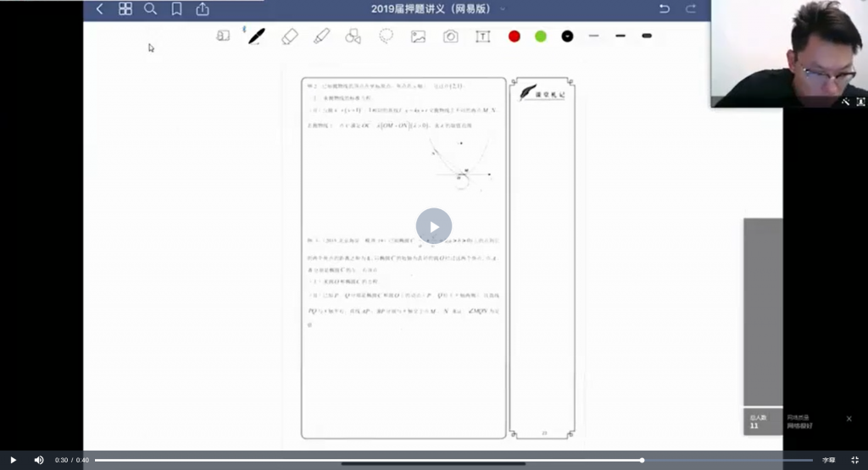Insert an image with picture tool

click(418, 36)
